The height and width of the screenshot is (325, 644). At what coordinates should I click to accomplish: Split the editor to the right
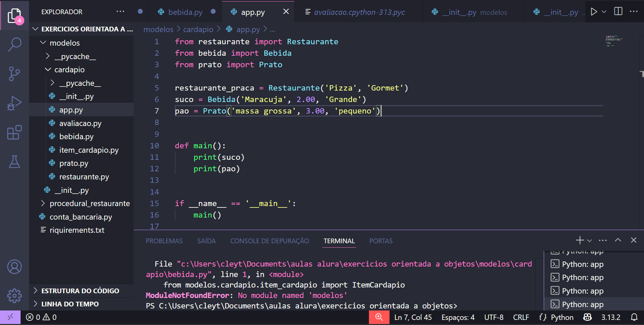[618, 11]
